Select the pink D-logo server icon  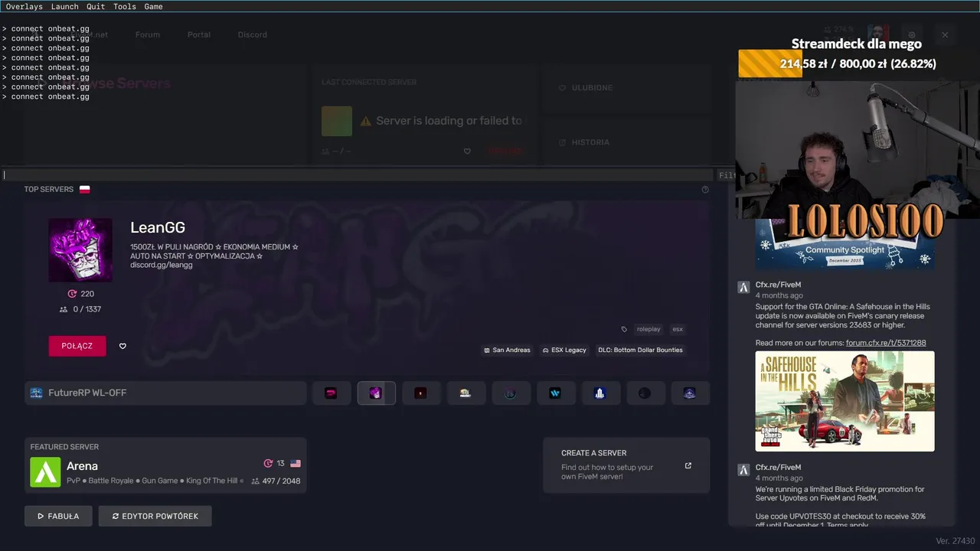point(331,393)
